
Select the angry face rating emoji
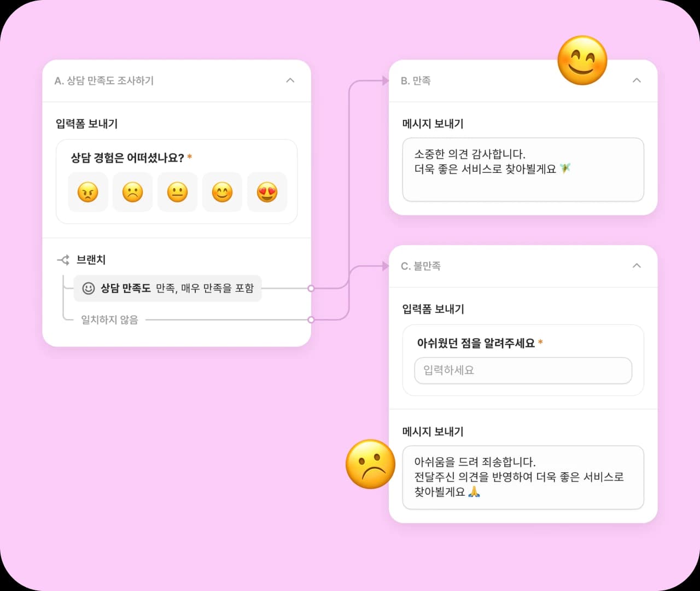[87, 192]
